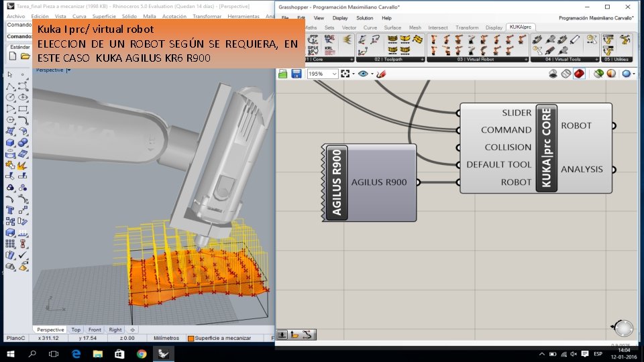Expand the 04 | Virtual Tools panel

coord(596,60)
